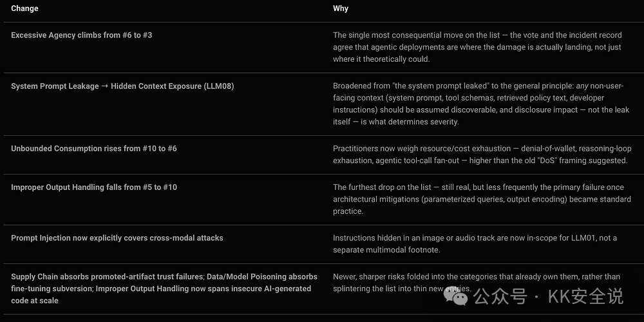Image resolution: width=644 pixels, height=322 pixels.
Task: Click the WeChat logo icon in watermark
Action: point(457,296)
